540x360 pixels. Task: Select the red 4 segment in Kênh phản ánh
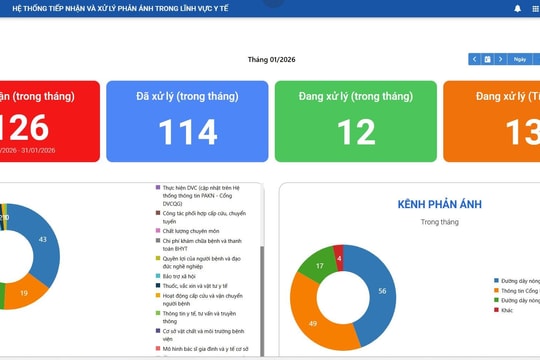(339, 258)
